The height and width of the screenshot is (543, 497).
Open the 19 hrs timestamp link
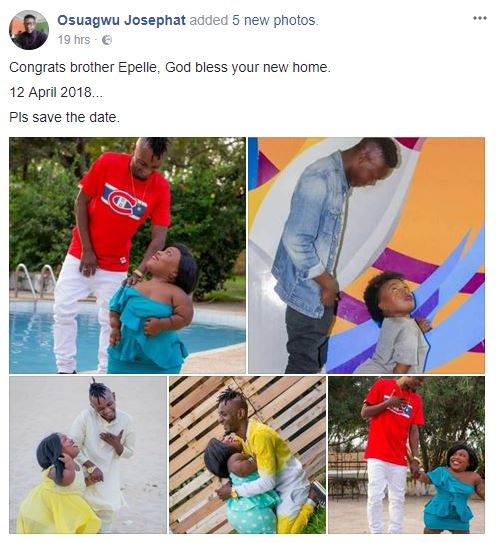(74, 40)
